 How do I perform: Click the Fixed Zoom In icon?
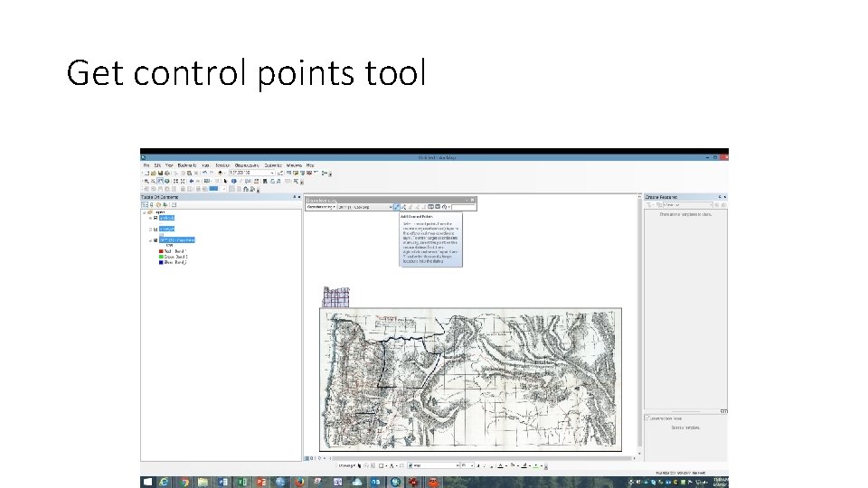[175, 181]
